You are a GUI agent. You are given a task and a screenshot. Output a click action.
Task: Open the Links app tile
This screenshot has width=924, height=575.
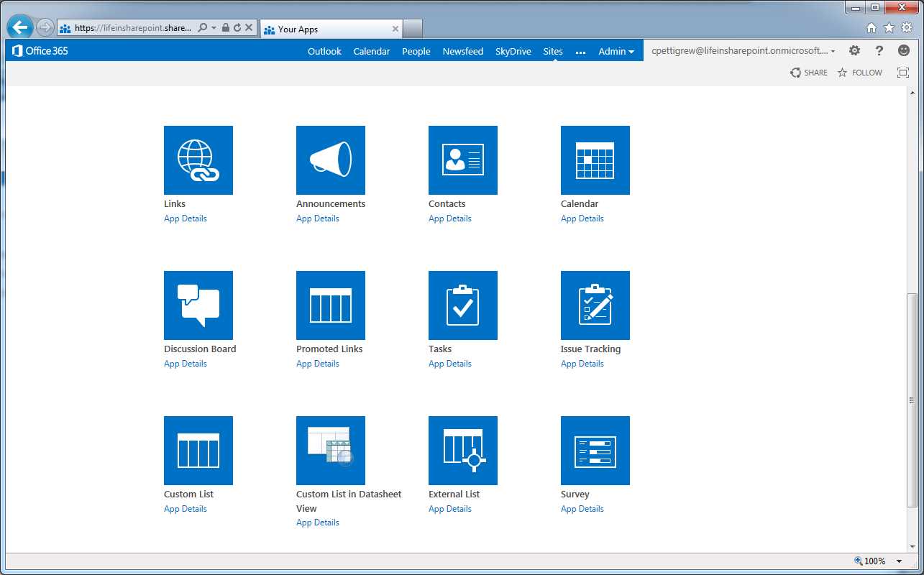(198, 160)
